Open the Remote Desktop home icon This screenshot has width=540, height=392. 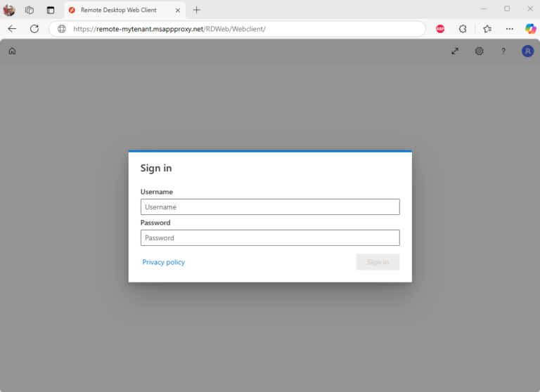(x=12, y=51)
